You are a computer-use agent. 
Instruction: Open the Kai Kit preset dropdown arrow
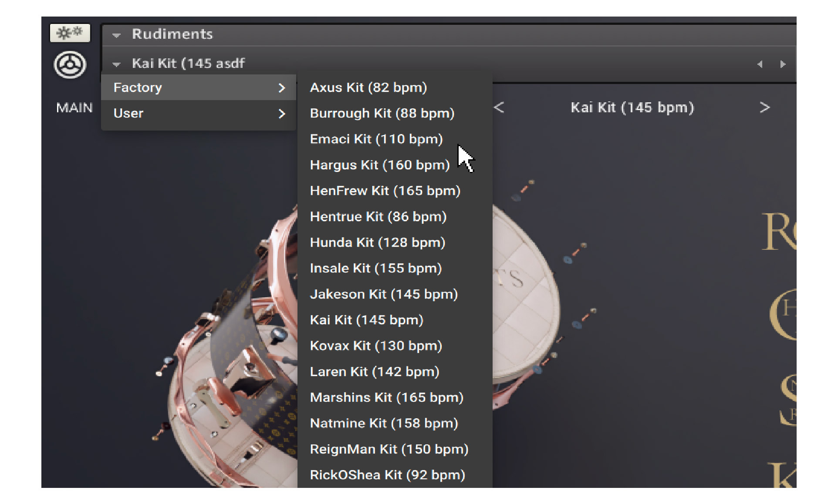[x=116, y=64]
